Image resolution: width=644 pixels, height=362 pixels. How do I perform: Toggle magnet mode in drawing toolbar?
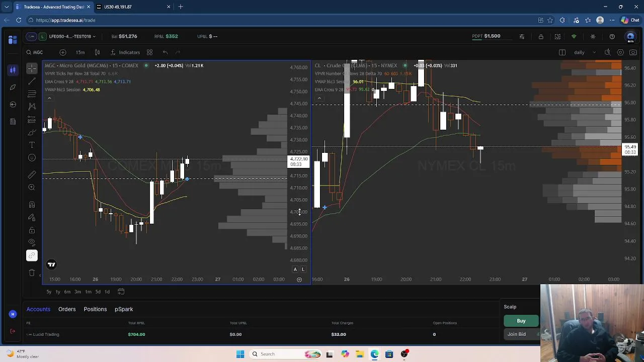click(32, 205)
